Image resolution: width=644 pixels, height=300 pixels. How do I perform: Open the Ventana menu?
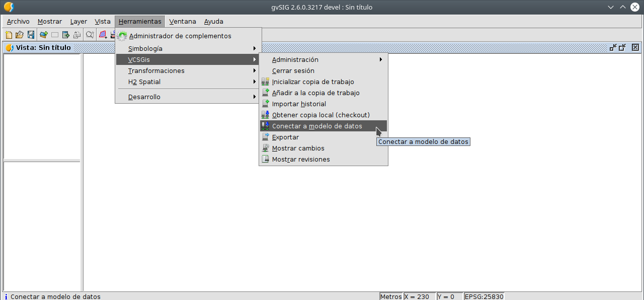[x=183, y=21]
